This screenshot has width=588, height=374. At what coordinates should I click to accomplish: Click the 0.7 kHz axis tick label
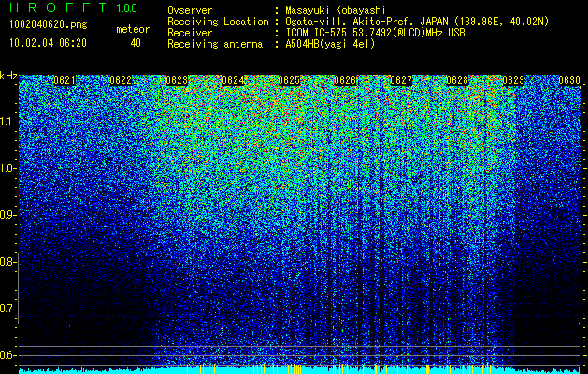(x=8, y=309)
